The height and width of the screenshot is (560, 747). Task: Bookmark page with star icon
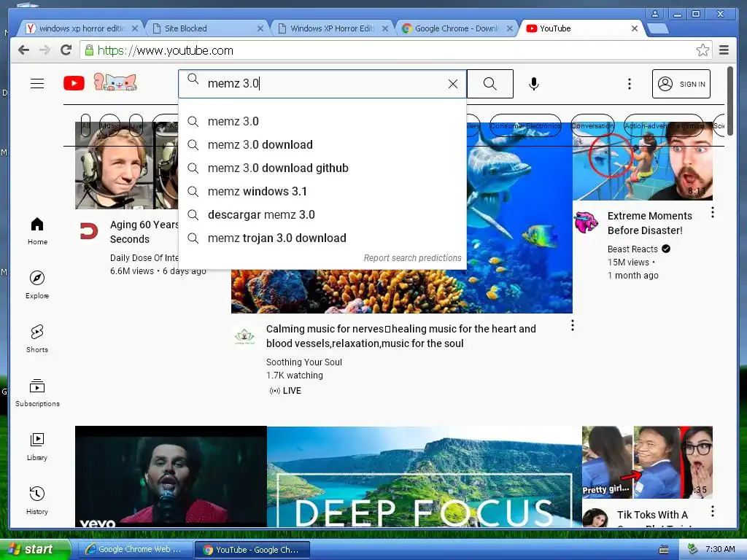703,50
